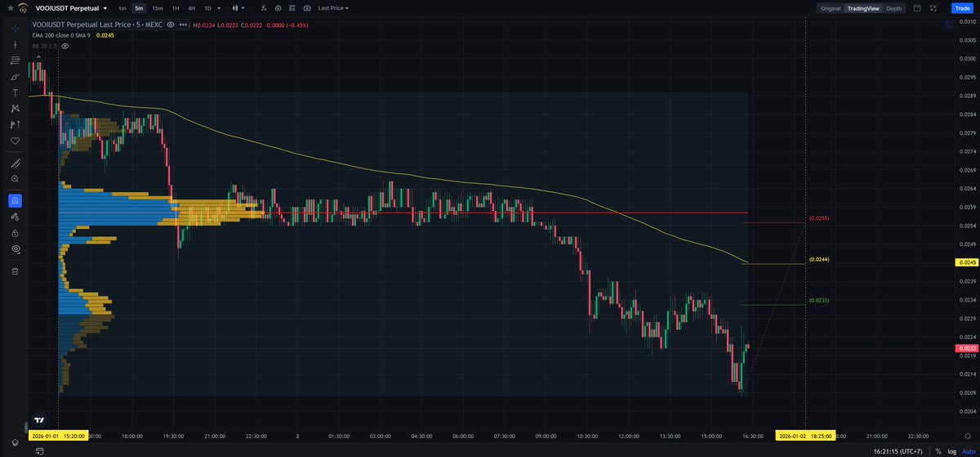Click the small blue icon near price scale top

[948, 25]
